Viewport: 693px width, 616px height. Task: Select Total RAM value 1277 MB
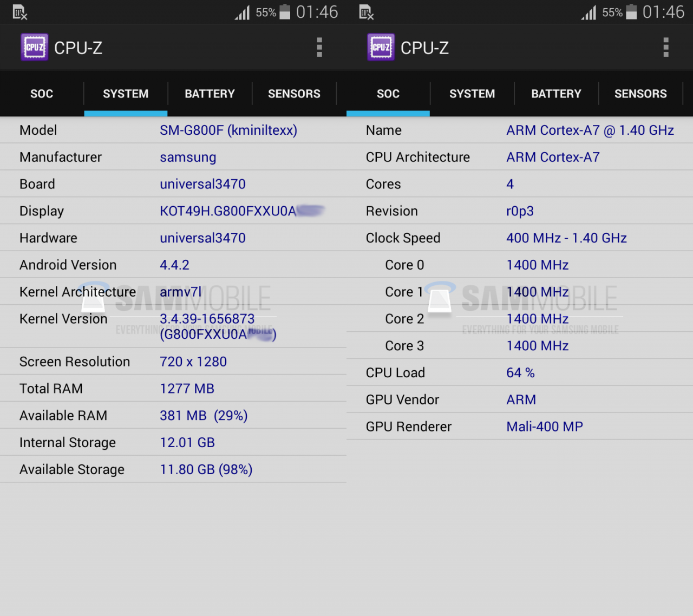coord(187,389)
